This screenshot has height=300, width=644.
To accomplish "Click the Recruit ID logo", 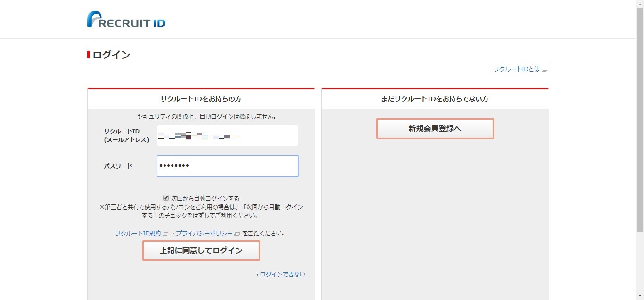I will click(x=126, y=19).
